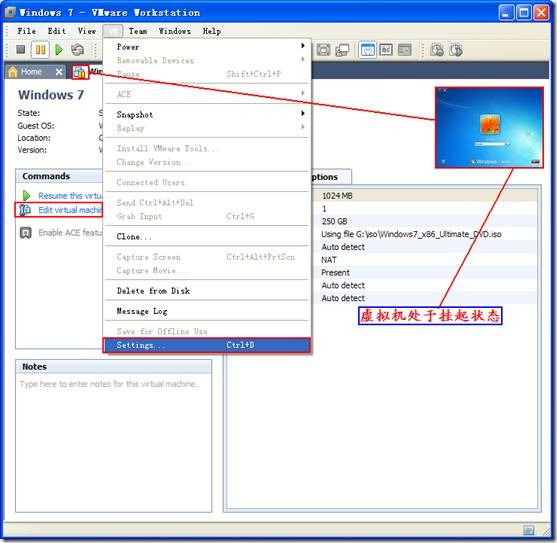Screen dimensions: 557x543
Task: Click the green Resume command arrow icon
Action: tap(26, 195)
